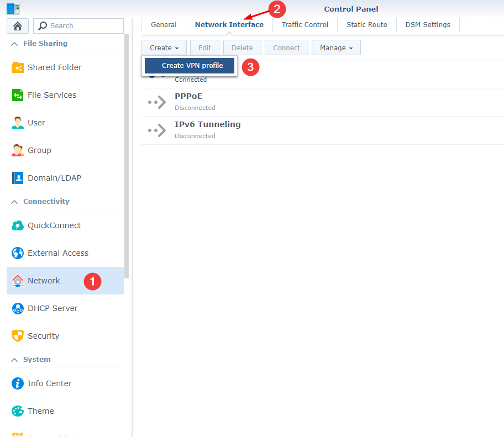Click the File Services icon
The width and height of the screenshot is (504, 437).
pyautogui.click(x=18, y=95)
